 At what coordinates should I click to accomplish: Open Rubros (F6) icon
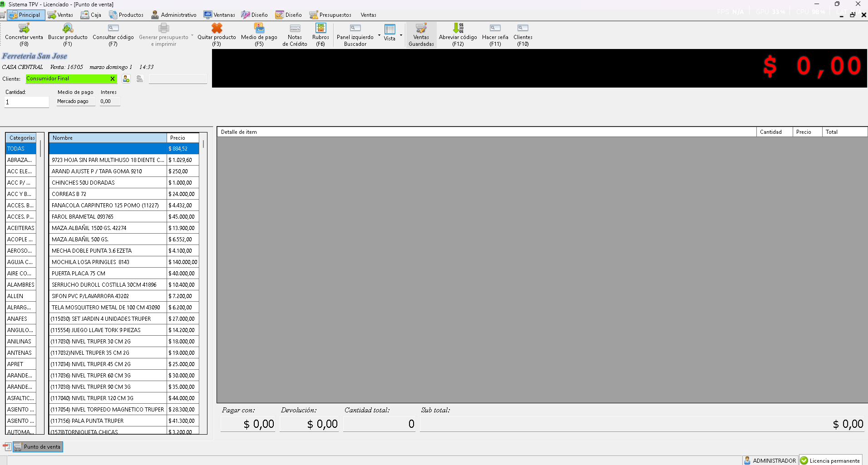click(x=321, y=29)
